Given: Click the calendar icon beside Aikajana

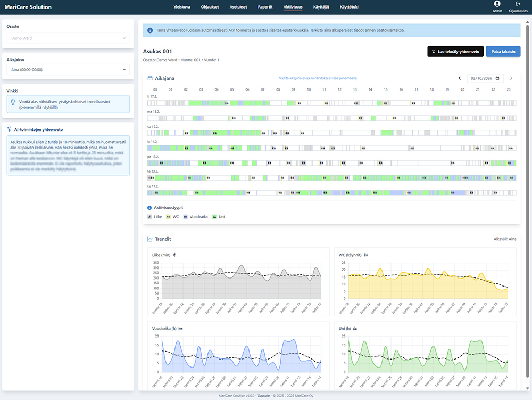Looking at the screenshot, I should pos(150,78).
